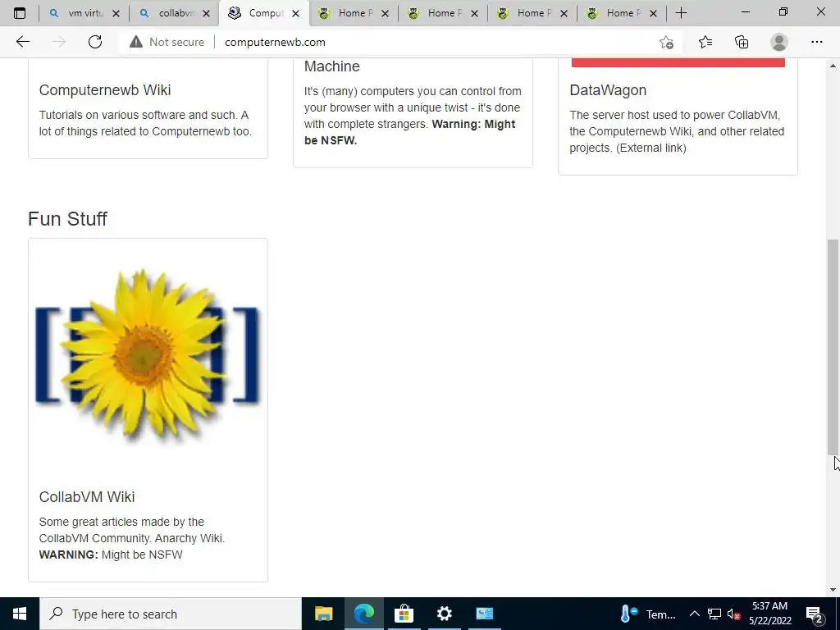Reload the computernewb.com page
Image resolution: width=840 pixels, height=630 pixels.
click(x=95, y=42)
